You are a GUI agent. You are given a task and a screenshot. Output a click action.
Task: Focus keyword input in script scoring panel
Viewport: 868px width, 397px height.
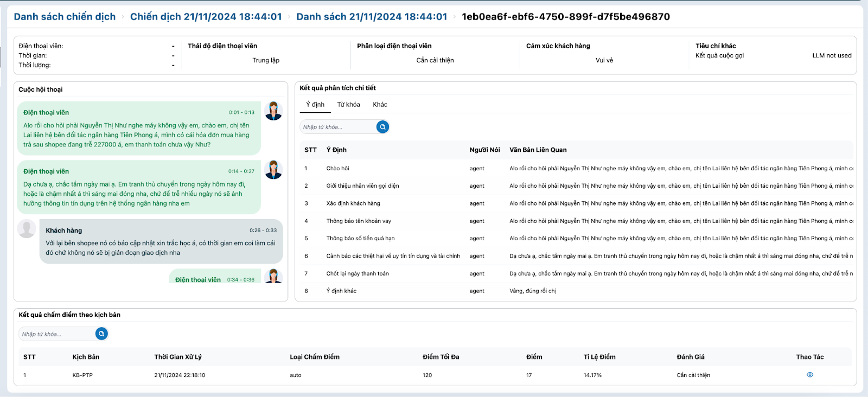click(58, 334)
